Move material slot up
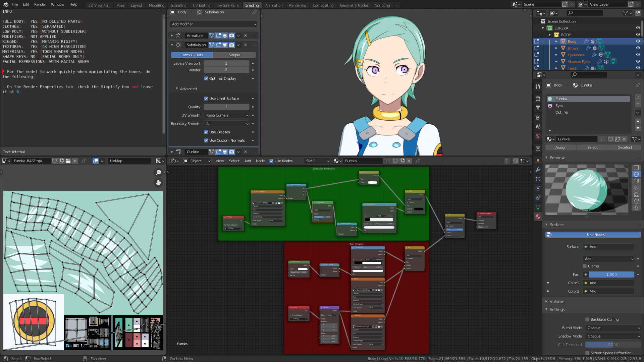The height and width of the screenshot is (362, 644). (x=638, y=121)
